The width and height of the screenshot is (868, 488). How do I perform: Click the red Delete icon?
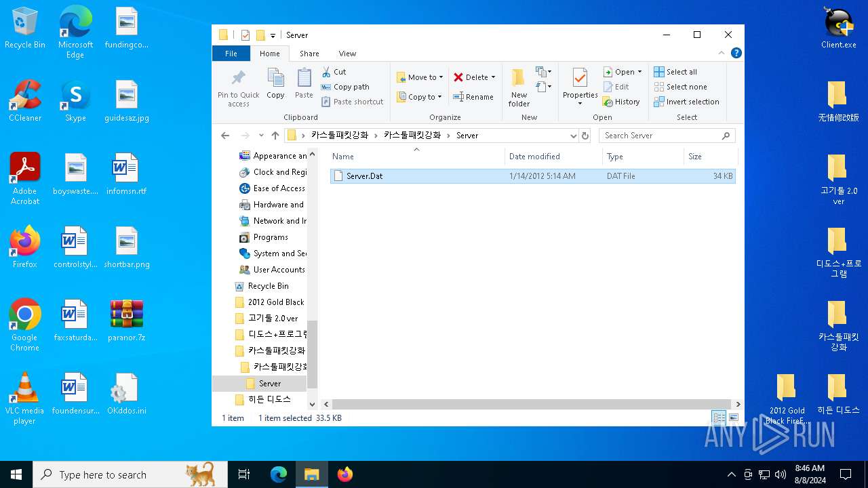coord(458,77)
